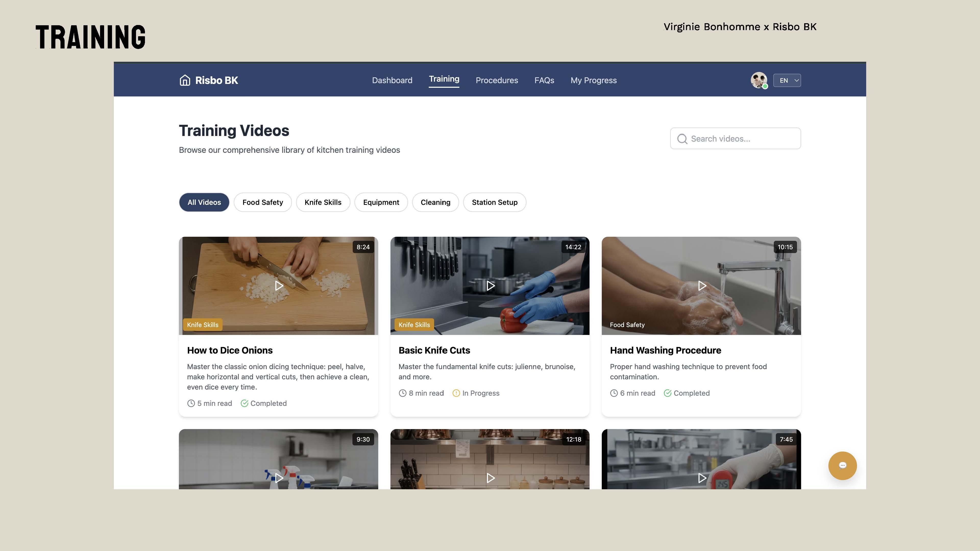Expand the EN language dropdown

(x=787, y=80)
